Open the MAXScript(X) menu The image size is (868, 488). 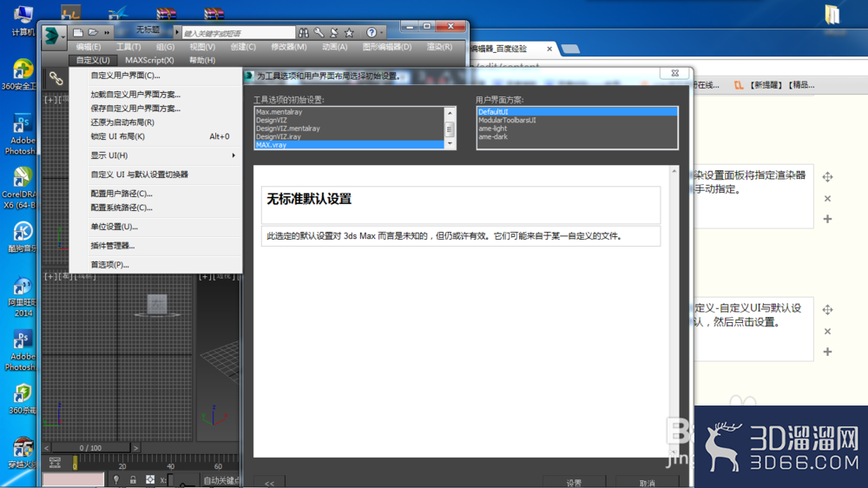pos(149,60)
